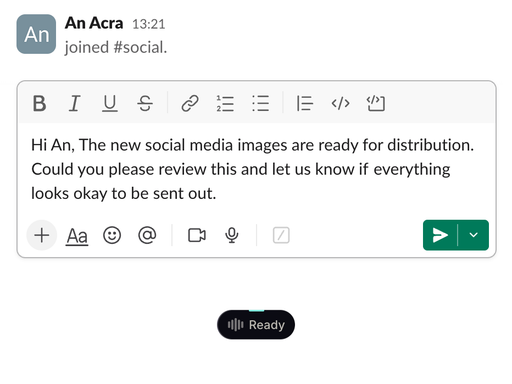The width and height of the screenshot is (512, 384).
Task: Apply italic formatting in composer
Action: pyautogui.click(x=75, y=103)
